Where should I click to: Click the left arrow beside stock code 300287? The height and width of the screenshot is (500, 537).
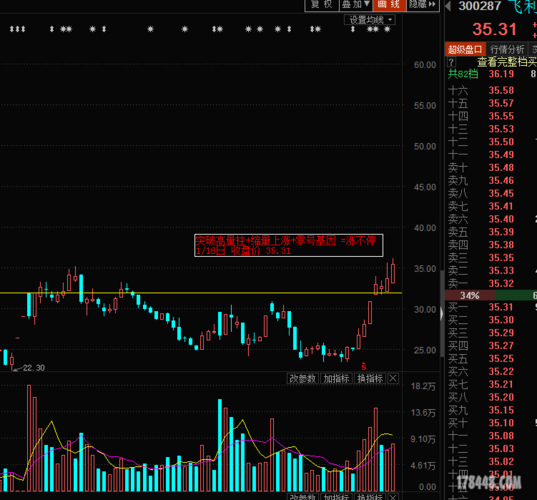point(448,6)
